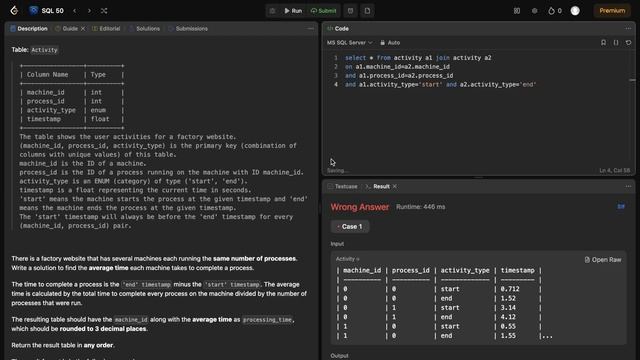Open the notes icon in top toolbar
The height and width of the screenshot is (360, 640).
[367, 11]
